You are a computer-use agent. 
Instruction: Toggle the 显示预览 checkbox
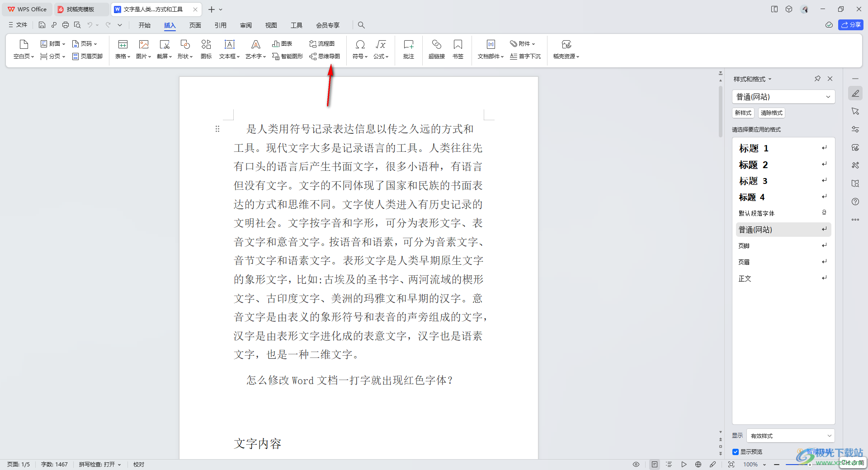point(736,452)
